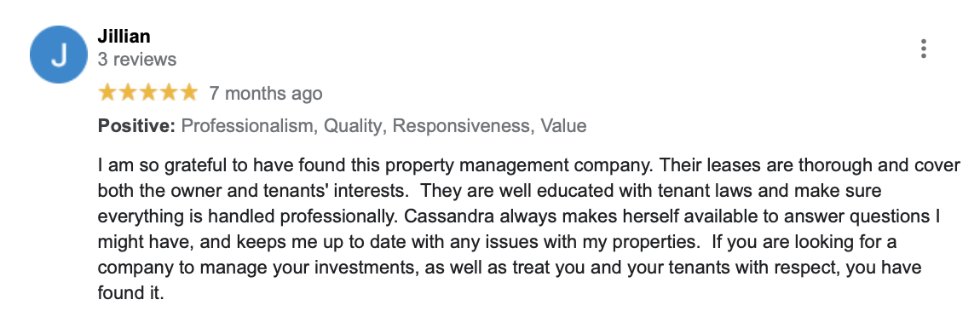Click the "7 months ago" timestamp
Image resolution: width=980 pixels, height=317 pixels.
pos(266,93)
